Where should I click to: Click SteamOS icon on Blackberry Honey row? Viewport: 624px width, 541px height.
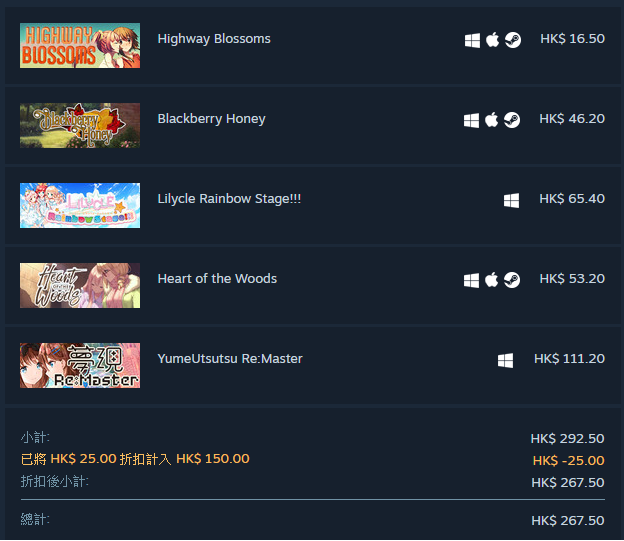(512, 120)
